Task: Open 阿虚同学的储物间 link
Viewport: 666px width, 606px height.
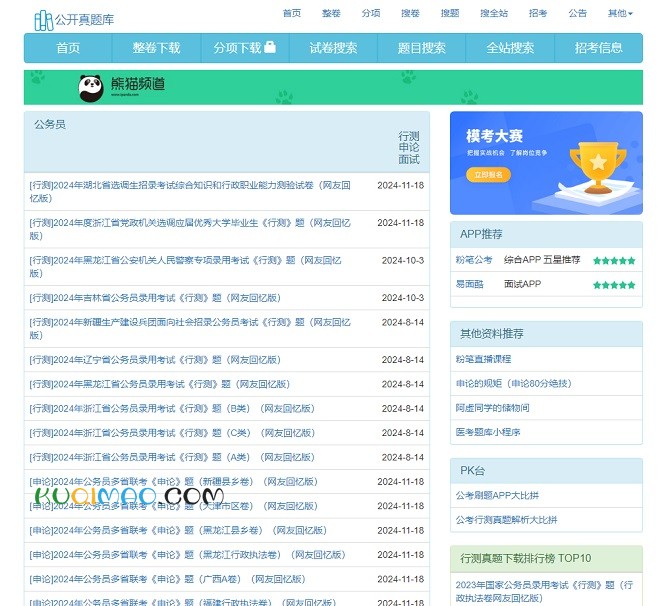Action: tap(493, 408)
